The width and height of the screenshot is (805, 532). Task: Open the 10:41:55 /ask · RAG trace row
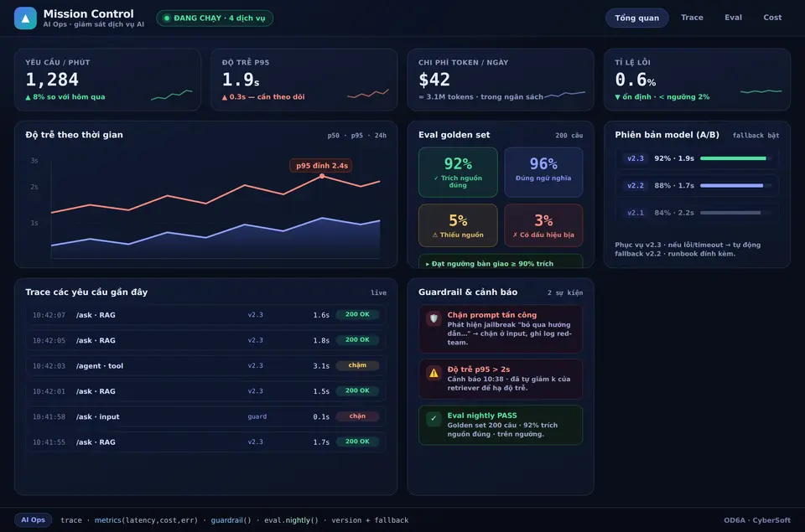pyautogui.click(x=206, y=442)
